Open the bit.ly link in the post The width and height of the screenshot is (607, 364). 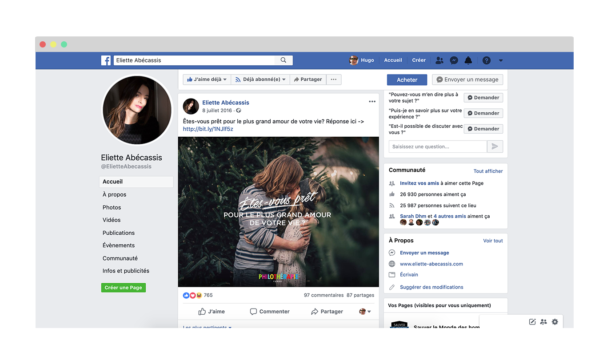point(208,129)
